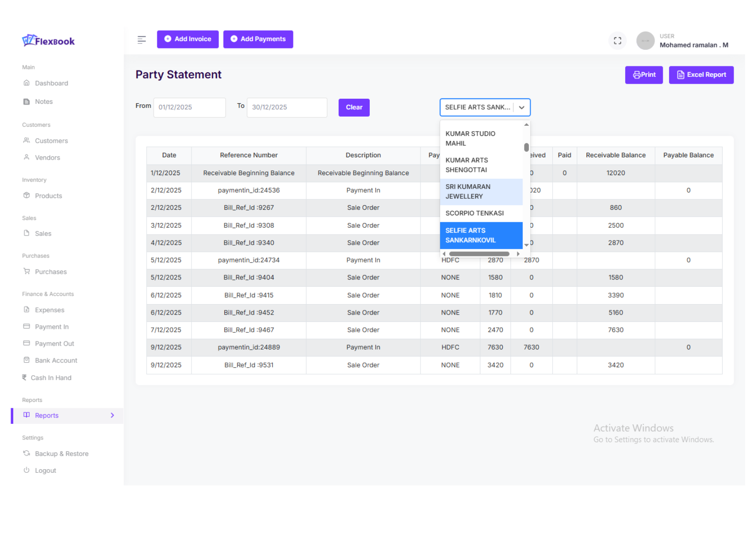Open Dashboard from the sidebar
This screenshot has width=756, height=540.
pyautogui.click(x=51, y=83)
